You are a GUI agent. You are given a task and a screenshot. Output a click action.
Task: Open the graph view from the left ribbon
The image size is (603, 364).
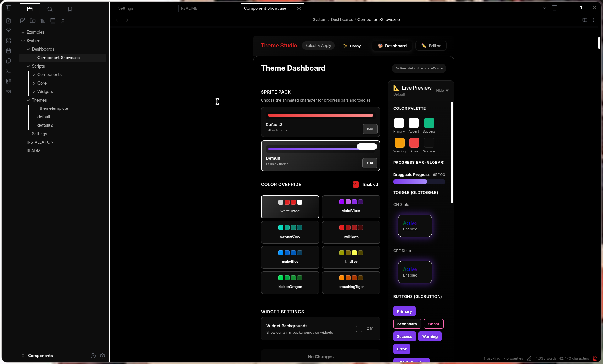(x=8, y=31)
